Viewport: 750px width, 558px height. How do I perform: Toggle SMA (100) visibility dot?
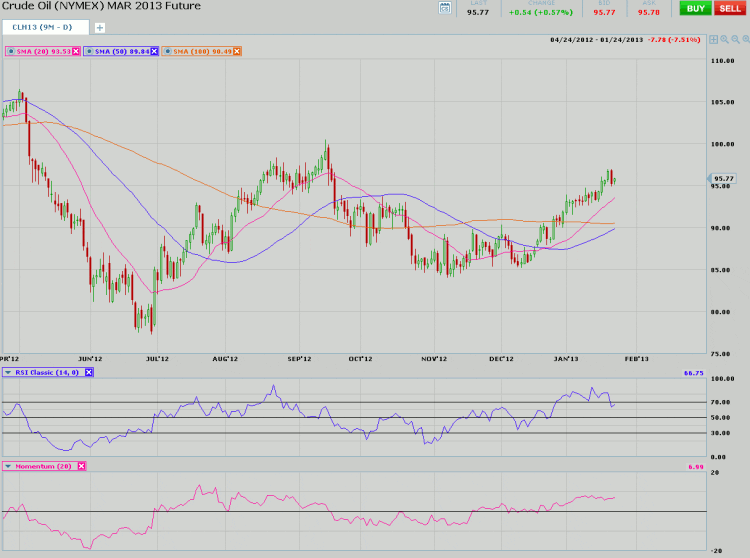click(168, 50)
